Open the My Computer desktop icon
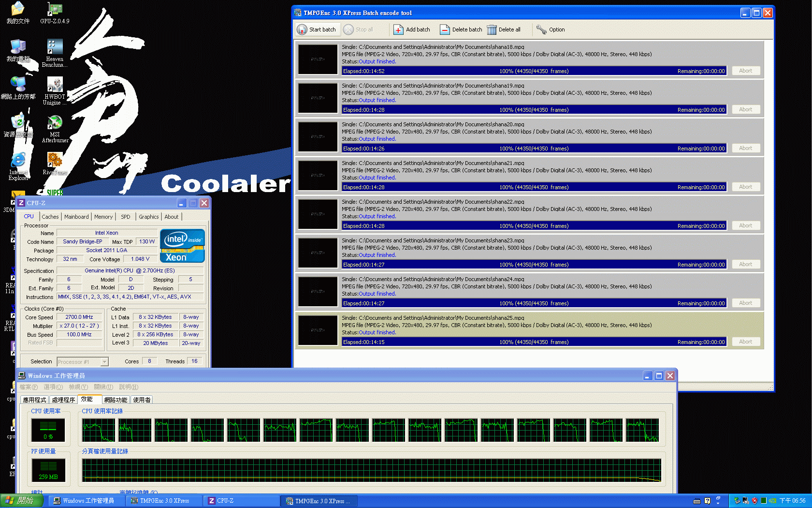 point(18,47)
